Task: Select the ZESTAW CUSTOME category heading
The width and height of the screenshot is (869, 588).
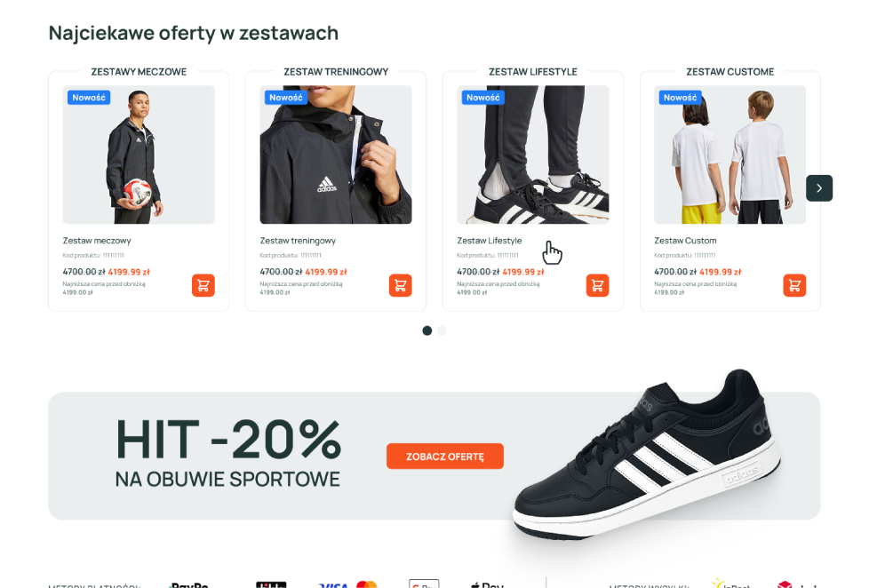Action: pyautogui.click(x=729, y=72)
